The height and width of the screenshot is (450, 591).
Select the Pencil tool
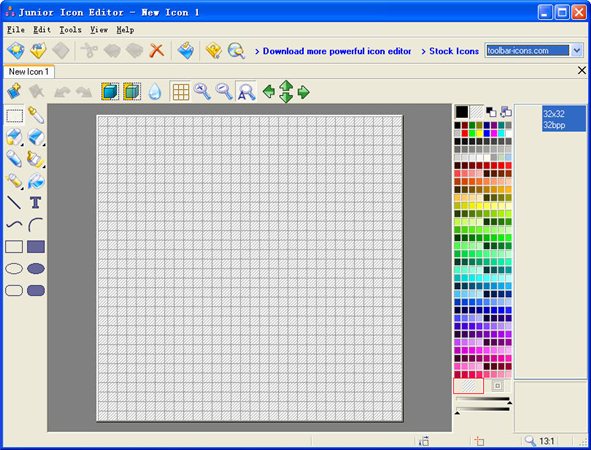pyautogui.click(x=14, y=159)
